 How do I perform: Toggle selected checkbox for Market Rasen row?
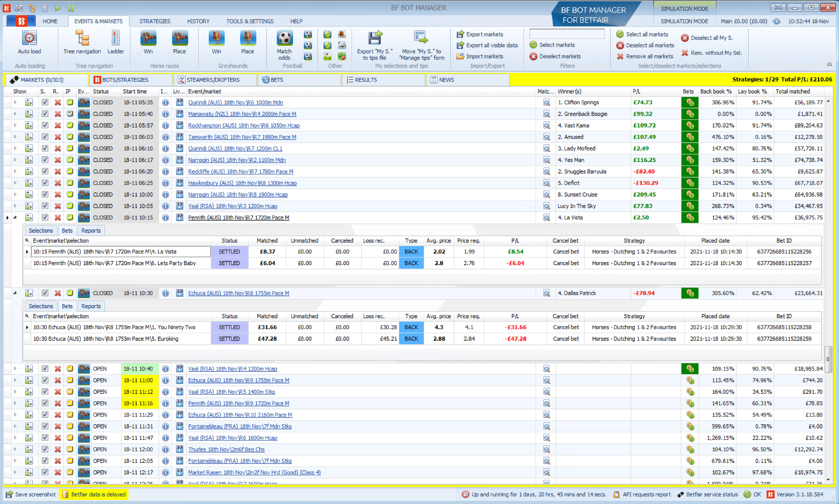point(45,472)
